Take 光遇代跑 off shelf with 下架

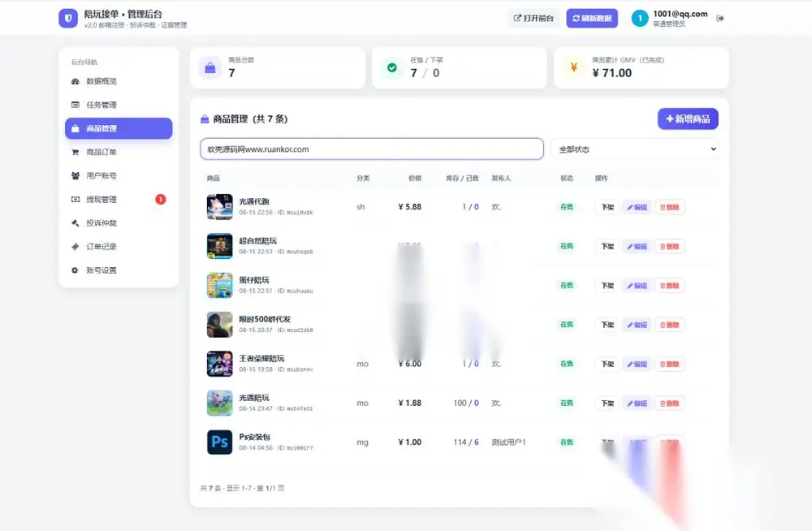(x=607, y=207)
